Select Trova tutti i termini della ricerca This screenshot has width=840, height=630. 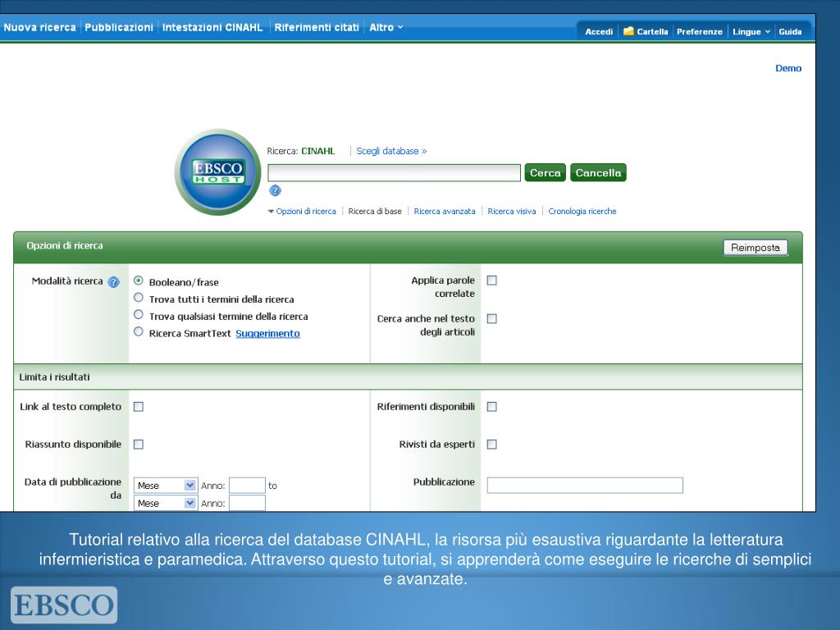click(139, 297)
